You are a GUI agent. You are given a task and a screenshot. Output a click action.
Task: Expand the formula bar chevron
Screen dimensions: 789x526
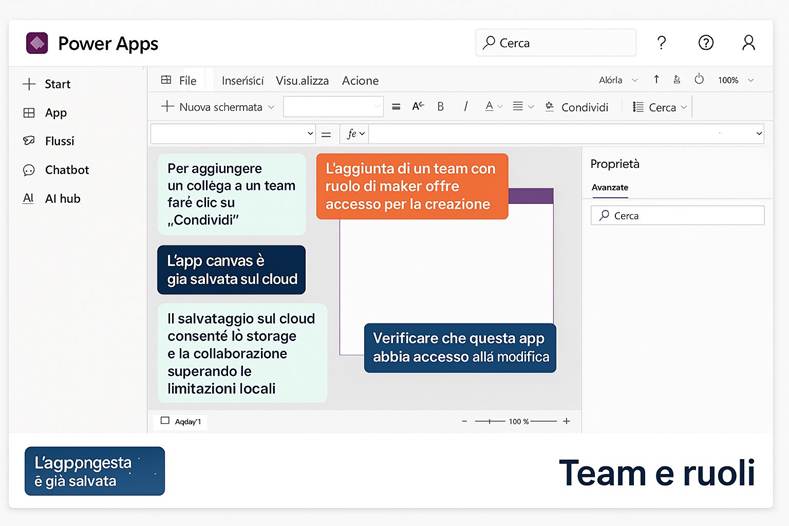tap(759, 134)
